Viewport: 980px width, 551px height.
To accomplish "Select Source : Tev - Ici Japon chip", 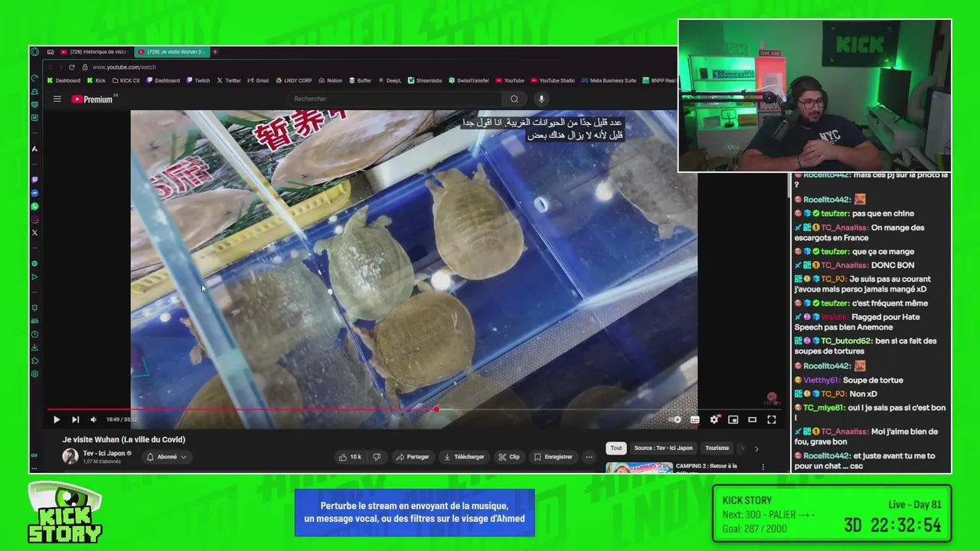I will (663, 448).
